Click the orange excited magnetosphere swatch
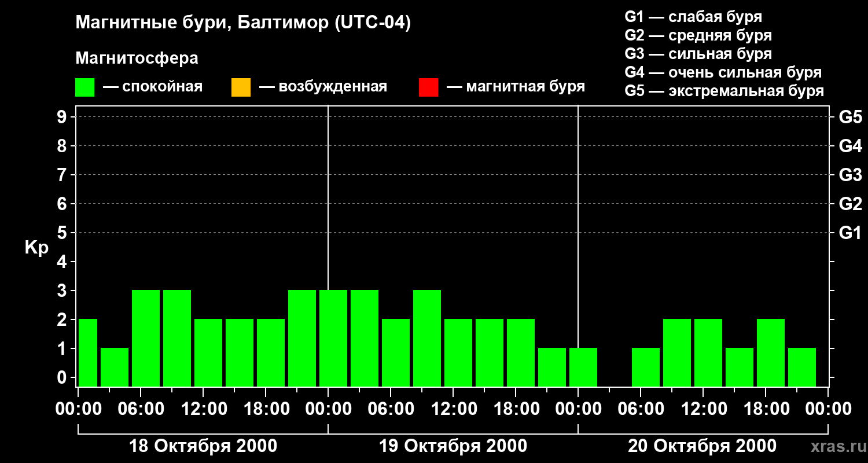The height and width of the screenshot is (463, 868). pyautogui.click(x=241, y=87)
